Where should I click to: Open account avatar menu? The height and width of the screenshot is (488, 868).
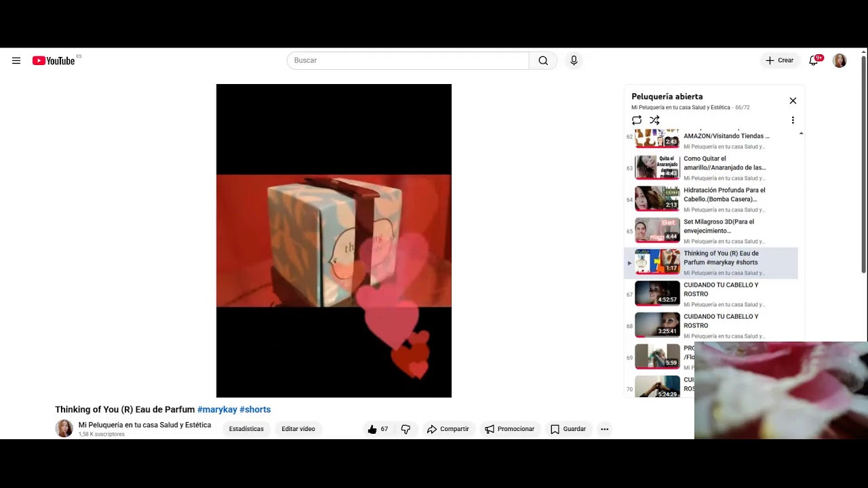coord(840,60)
